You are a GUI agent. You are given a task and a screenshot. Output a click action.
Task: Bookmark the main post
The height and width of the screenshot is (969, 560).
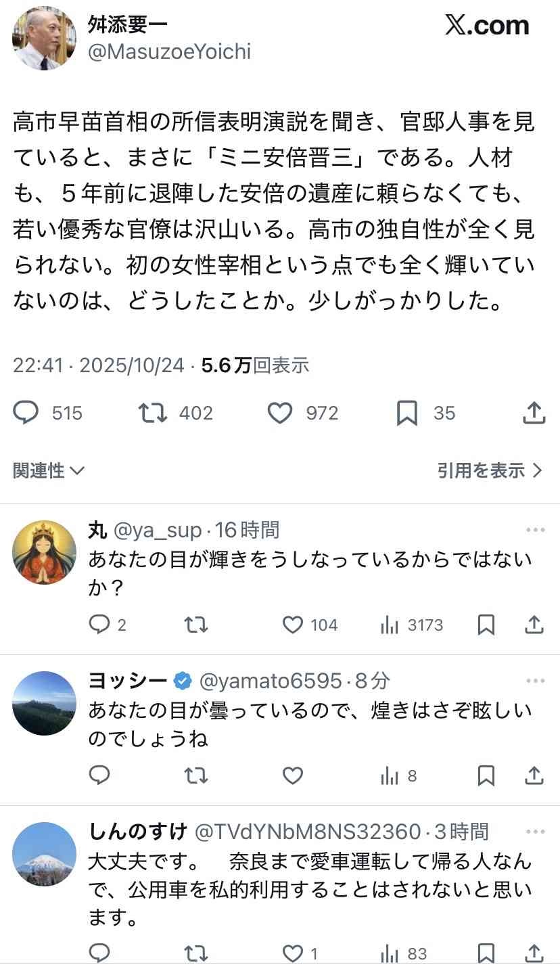406,413
